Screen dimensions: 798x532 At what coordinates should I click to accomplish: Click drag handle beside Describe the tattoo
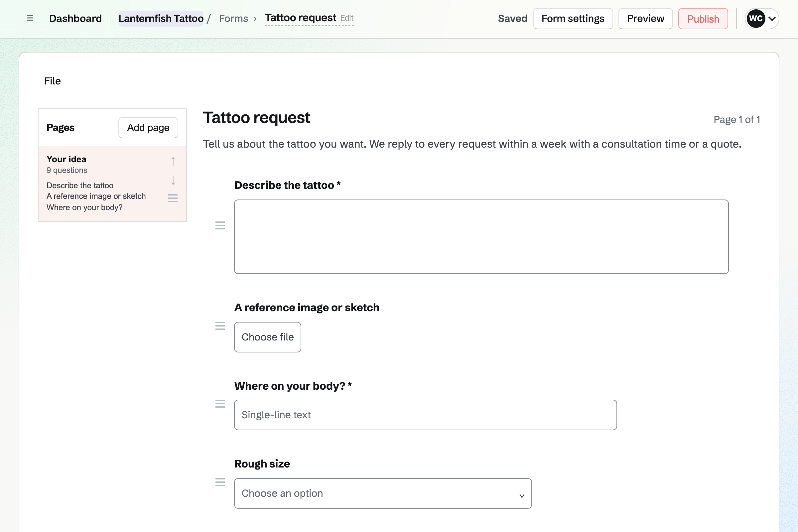(x=220, y=225)
